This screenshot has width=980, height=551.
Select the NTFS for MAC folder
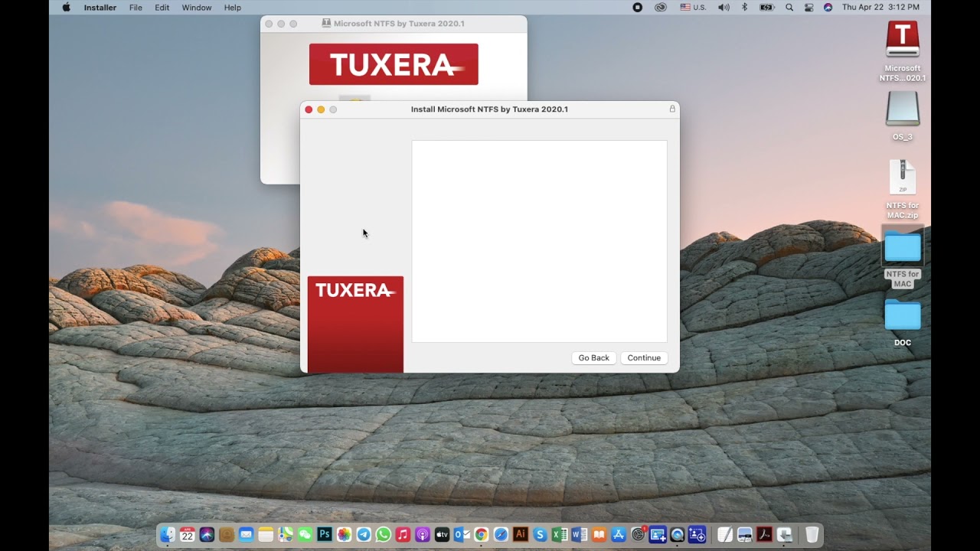tap(903, 247)
